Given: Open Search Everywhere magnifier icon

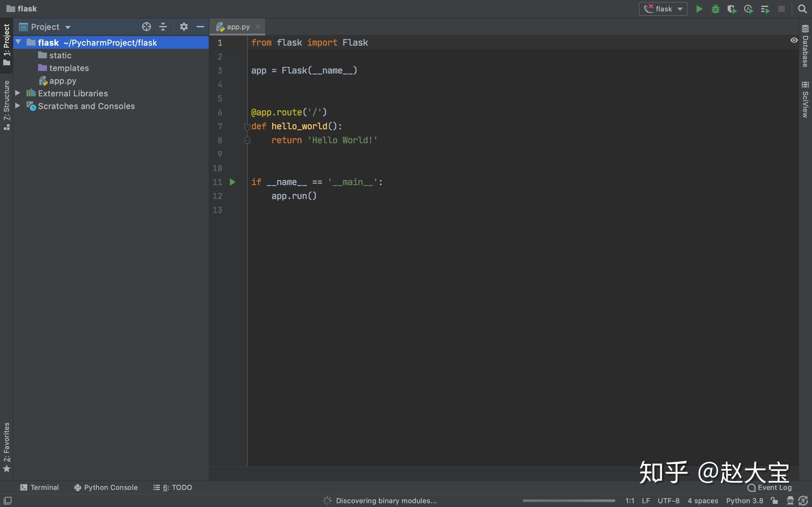Looking at the screenshot, I should 802,9.
